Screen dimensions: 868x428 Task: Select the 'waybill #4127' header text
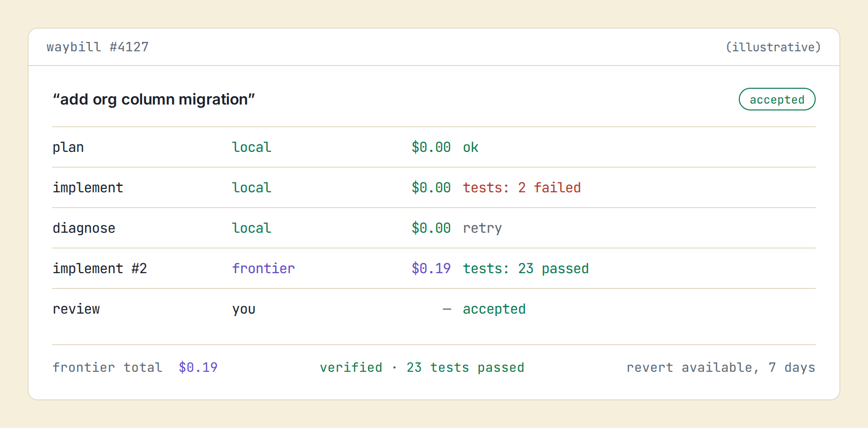(x=98, y=47)
